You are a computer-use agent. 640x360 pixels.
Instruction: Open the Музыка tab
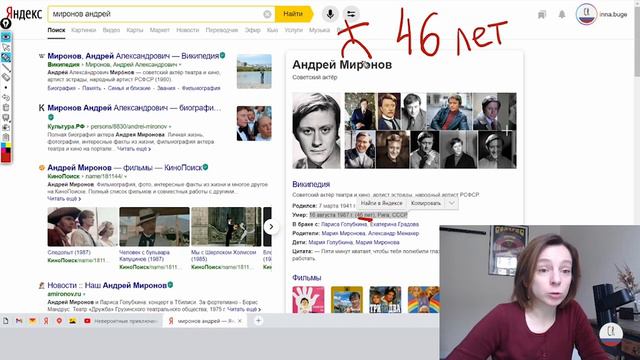319,30
